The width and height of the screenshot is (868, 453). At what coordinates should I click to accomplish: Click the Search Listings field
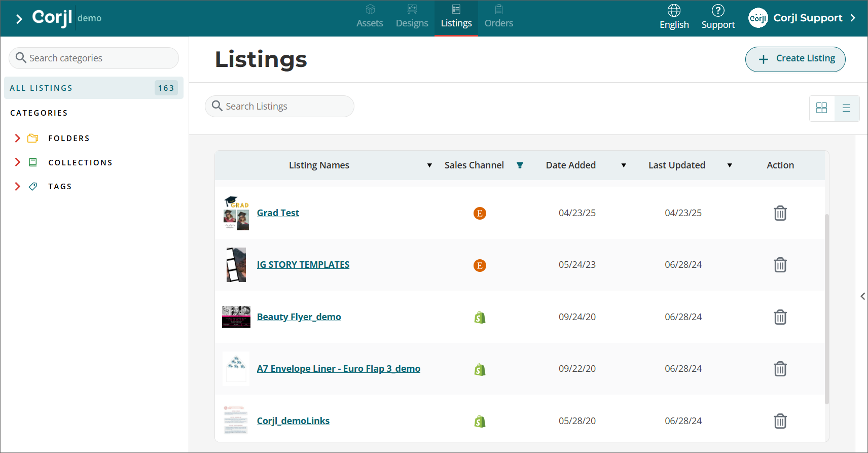tap(279, 106)
